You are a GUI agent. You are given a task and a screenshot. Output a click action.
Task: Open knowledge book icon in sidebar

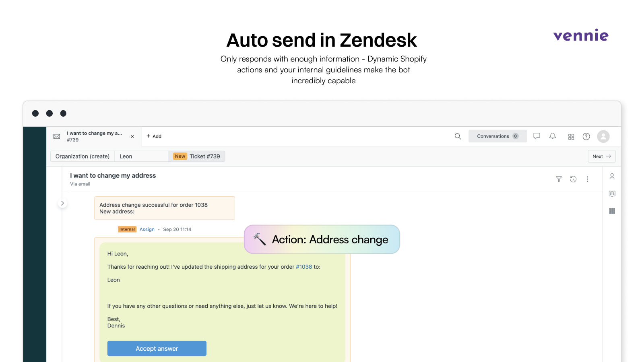coord(612,193)
